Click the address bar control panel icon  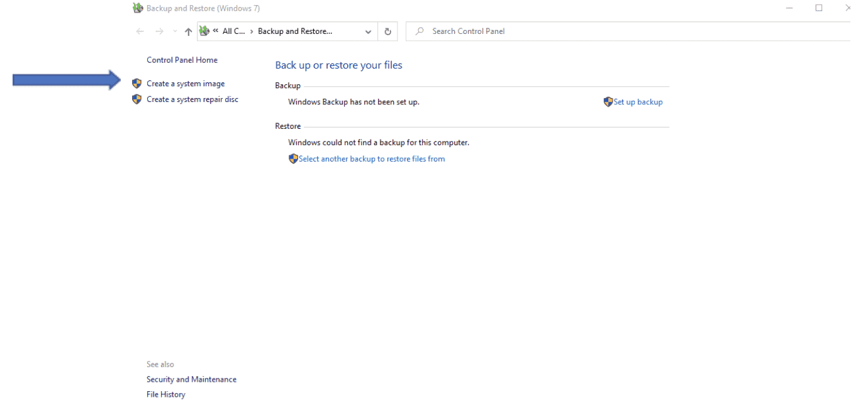[204, 31]
